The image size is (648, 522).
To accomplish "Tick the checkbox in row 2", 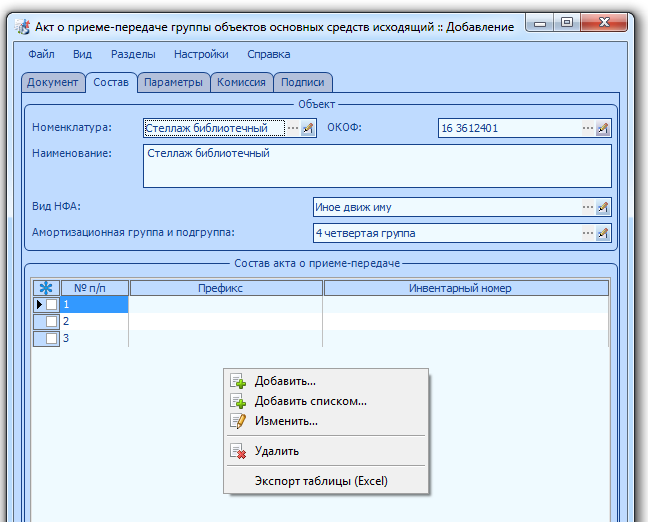I will tap(52, 322).
